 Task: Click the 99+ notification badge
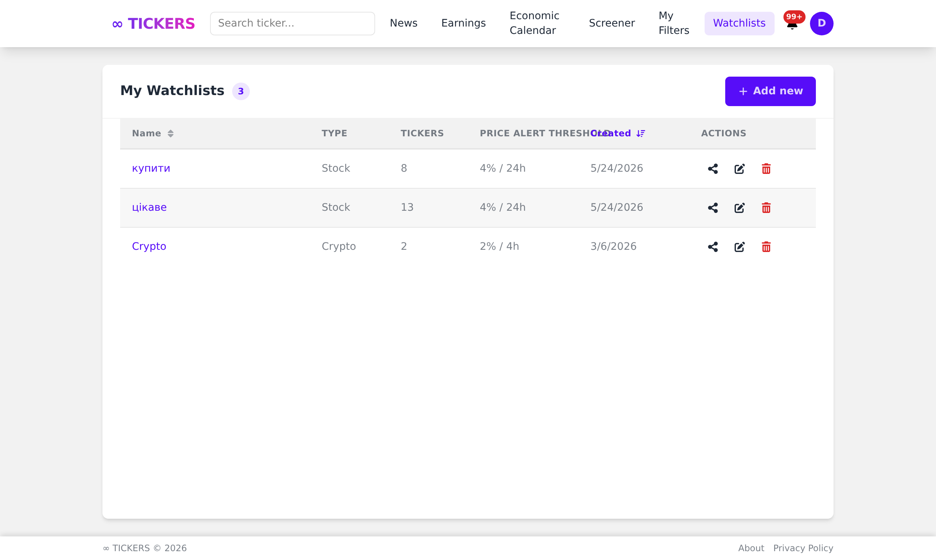pos(794,17)
